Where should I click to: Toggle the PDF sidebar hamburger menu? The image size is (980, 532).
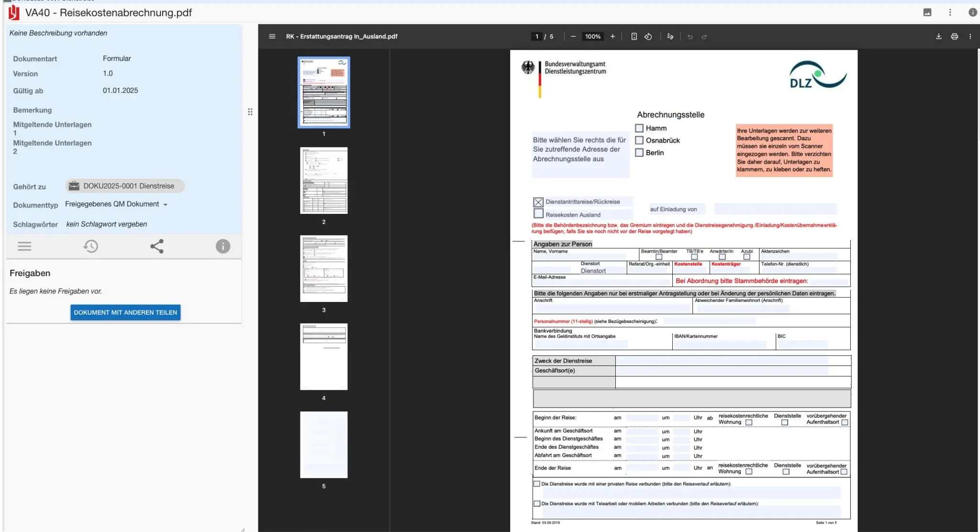click(272, 36)
